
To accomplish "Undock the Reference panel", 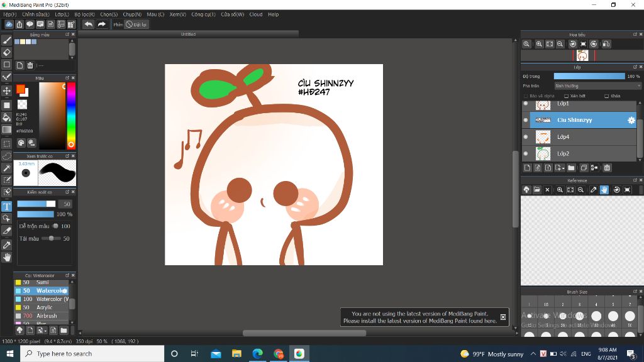I will click(x=635, y=180).
